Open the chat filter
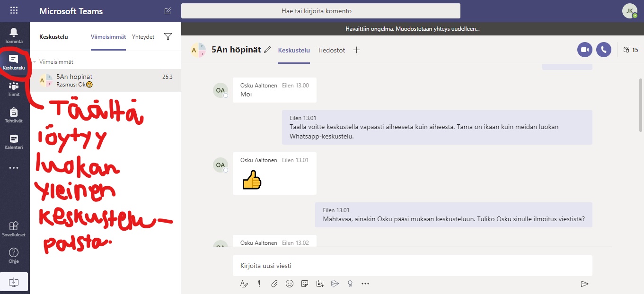The image size is (644, 294). click(x=168, y=37)
